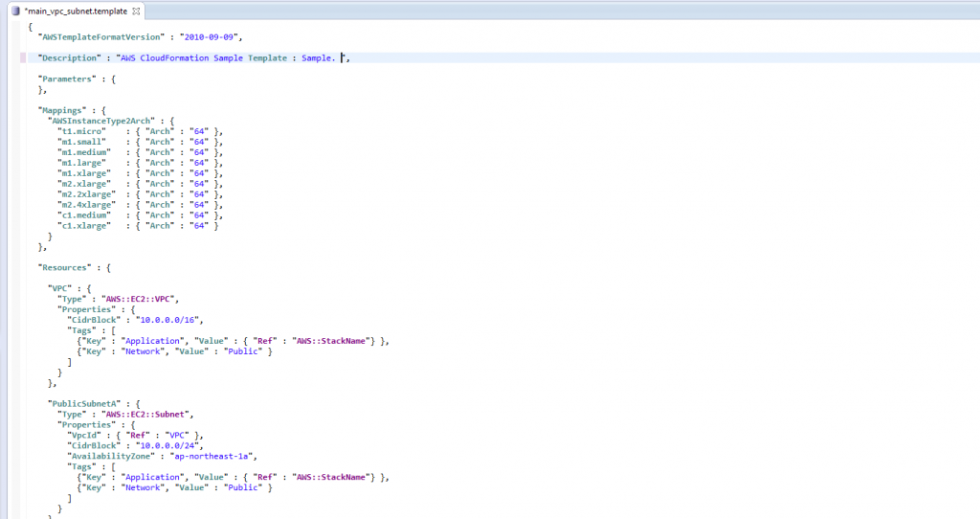The image size is (980, 519).
Task: Close the main_vpc_subnet.template tab
Action: coord(136,11)
